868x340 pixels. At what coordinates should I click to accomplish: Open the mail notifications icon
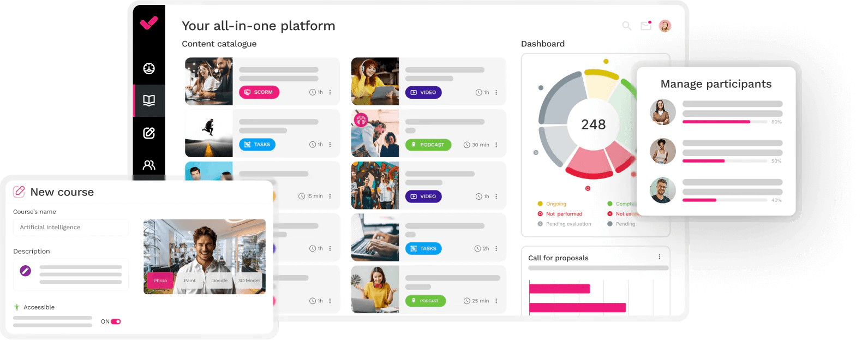pos(646,26)
